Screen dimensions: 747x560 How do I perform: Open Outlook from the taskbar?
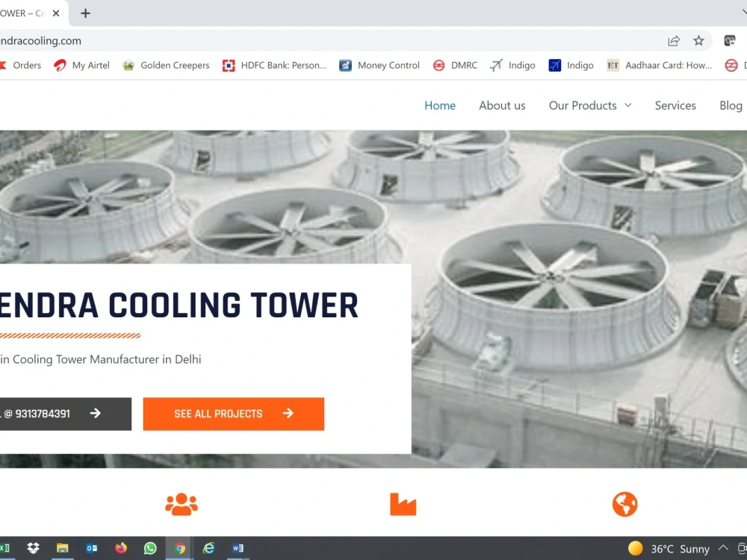pos(92,548)
